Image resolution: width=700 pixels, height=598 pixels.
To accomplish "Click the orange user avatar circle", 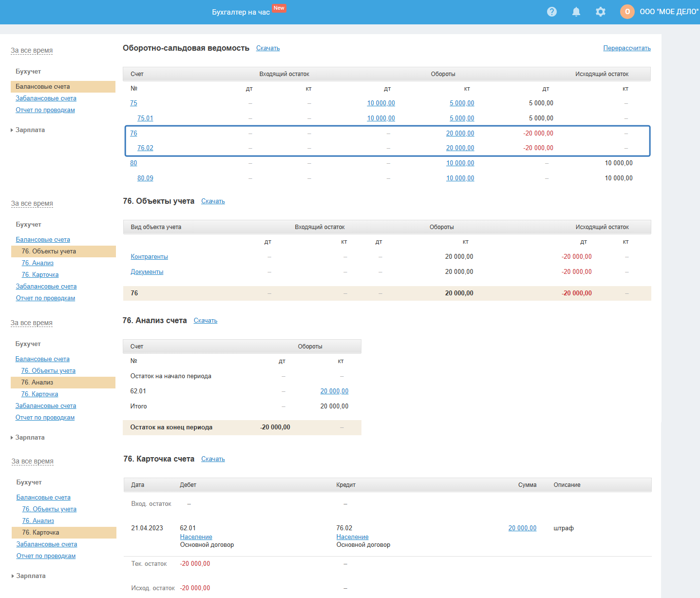I will click(627, 12).
